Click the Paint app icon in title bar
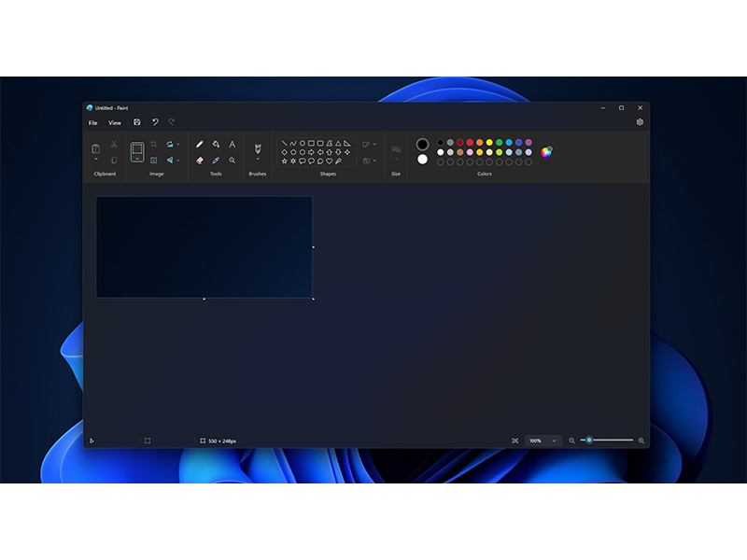 click(x=90, y=108)
